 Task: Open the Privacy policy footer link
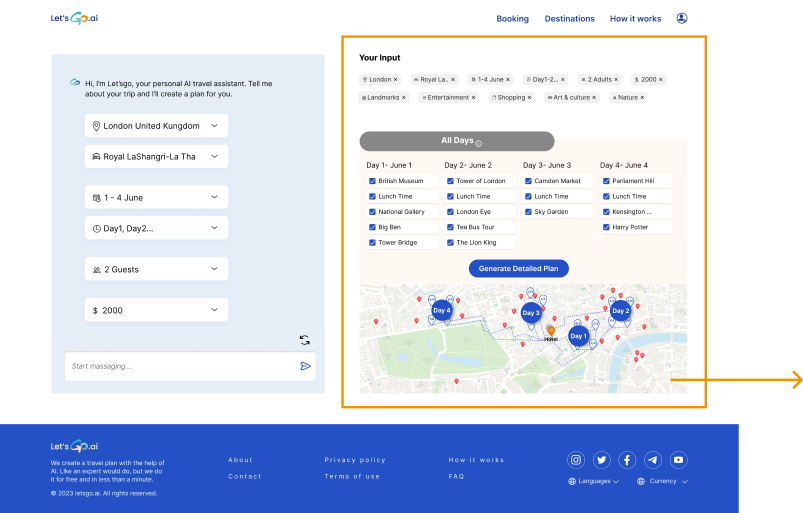(355, 460)
